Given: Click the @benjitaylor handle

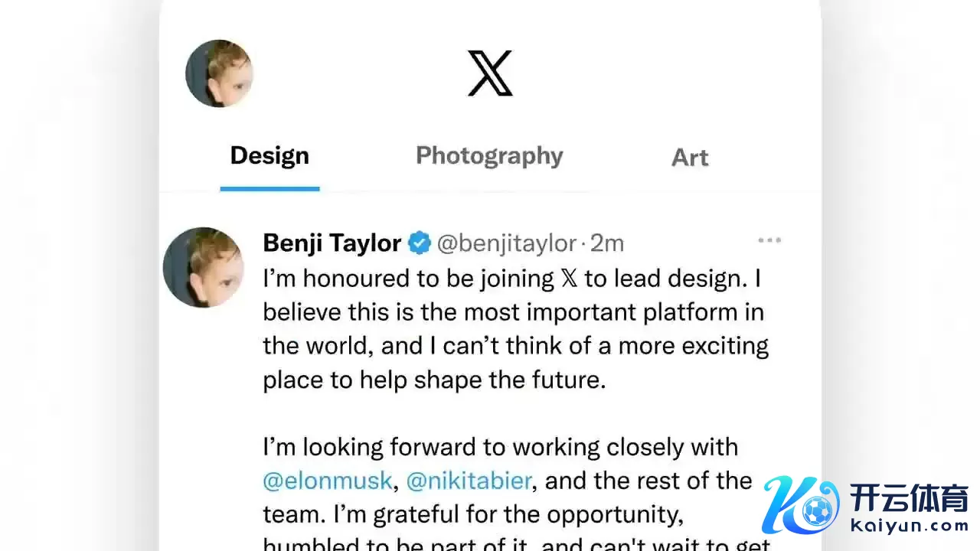Looking at the screenshot, I should tap(506, 243).
